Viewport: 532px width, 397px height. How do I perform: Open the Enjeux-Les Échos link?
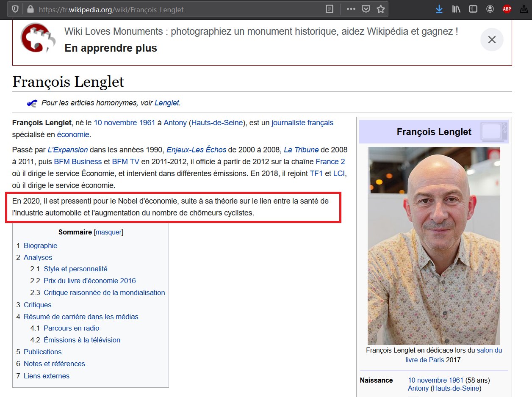click(x=196, y=150)
